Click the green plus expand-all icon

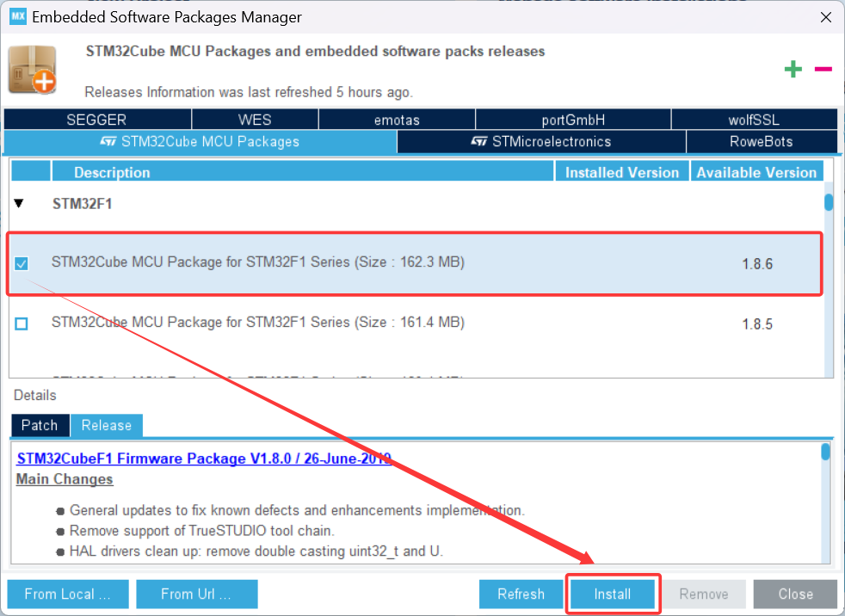click(793, 69)
